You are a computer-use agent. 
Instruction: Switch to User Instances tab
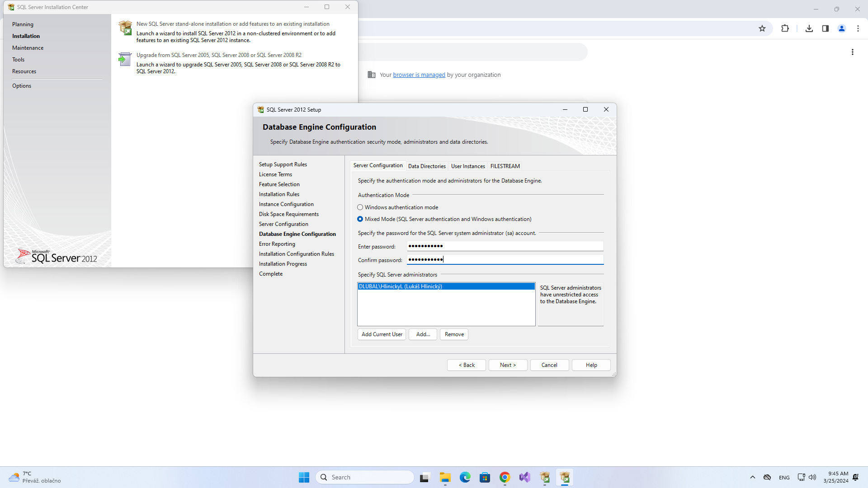tap(467, 166)
